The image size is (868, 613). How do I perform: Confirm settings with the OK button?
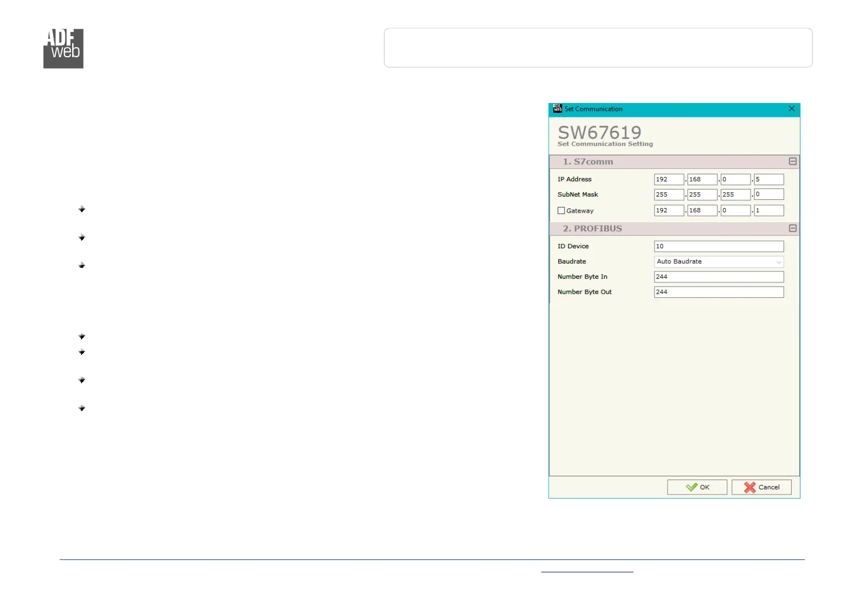(x=697, y=487)
